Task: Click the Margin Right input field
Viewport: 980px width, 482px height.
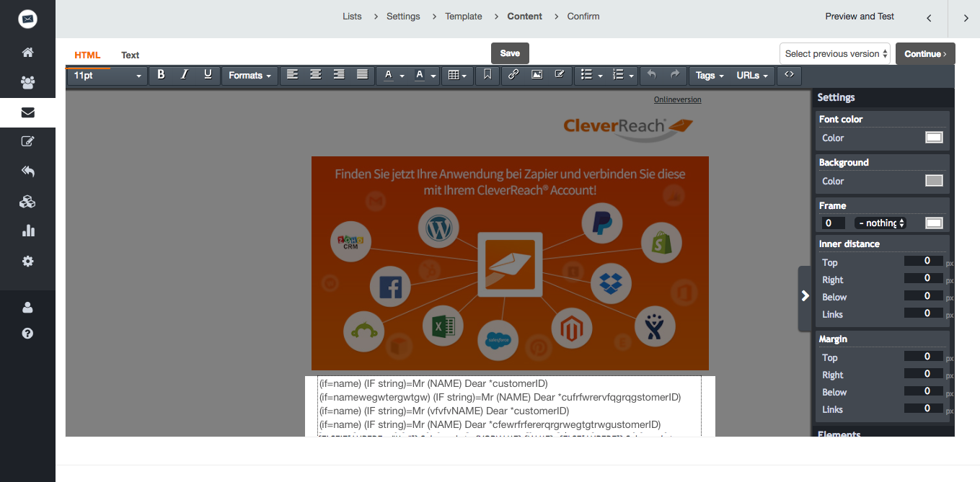Action: click(924, 373)
